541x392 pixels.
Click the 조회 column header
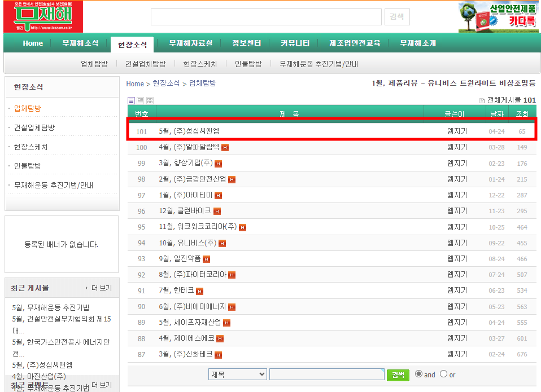point(522,114)
